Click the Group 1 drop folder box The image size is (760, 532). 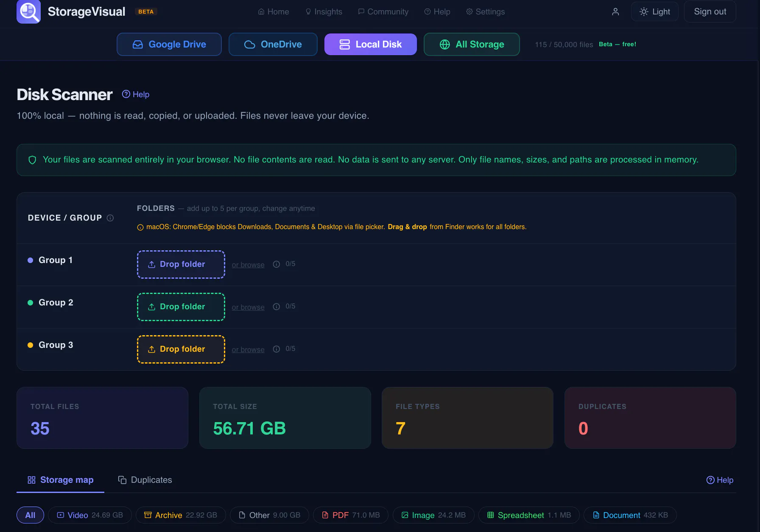click(x=181, y=264)
